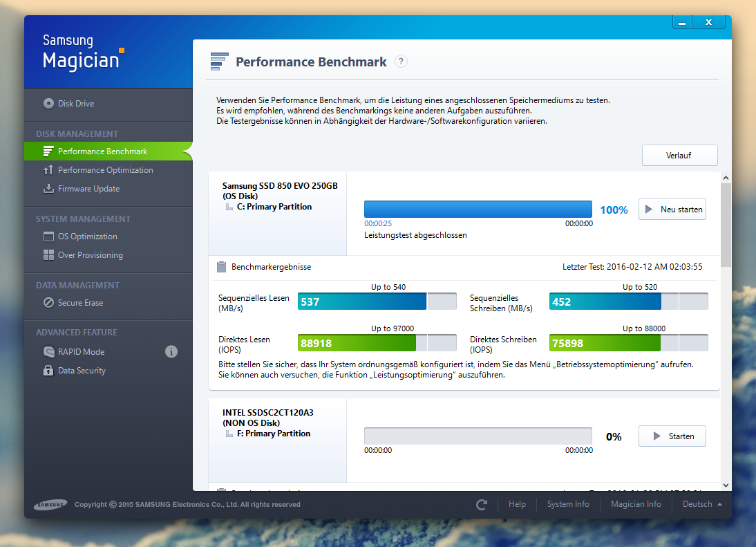Select C: Primary Partition entry

point(274,207)
